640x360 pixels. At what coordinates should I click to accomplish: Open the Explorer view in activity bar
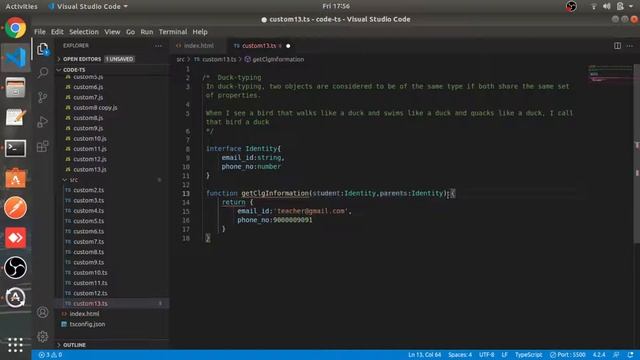43,49
